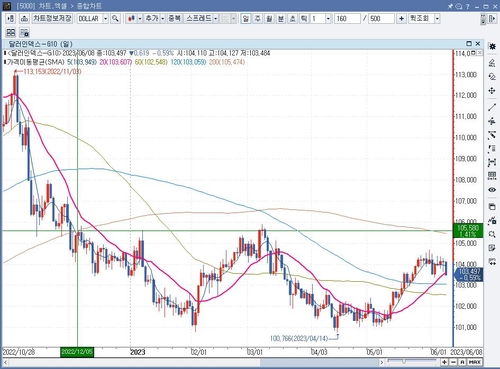Screen dimensions: 500x369
Task: Click the pin icon in title bar
Action: 450,6
